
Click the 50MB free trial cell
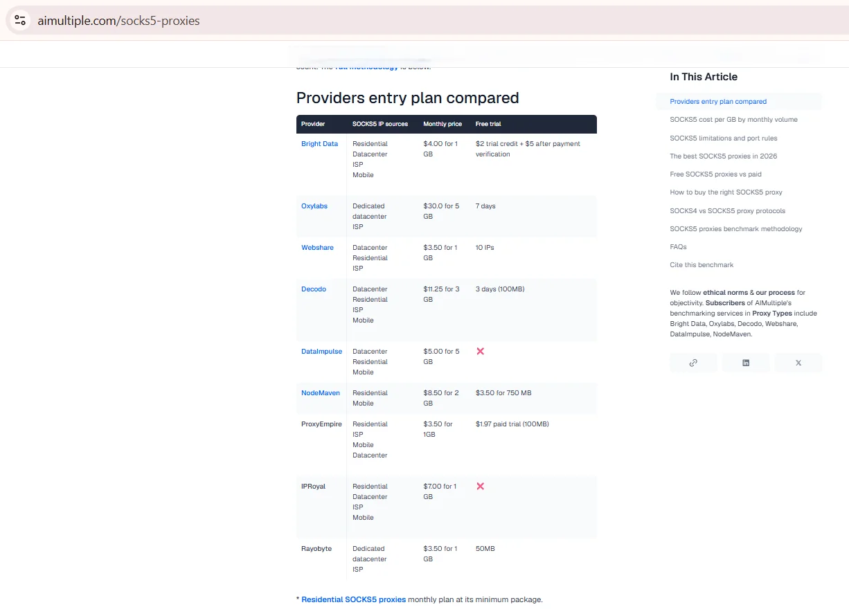click(485, 548)
